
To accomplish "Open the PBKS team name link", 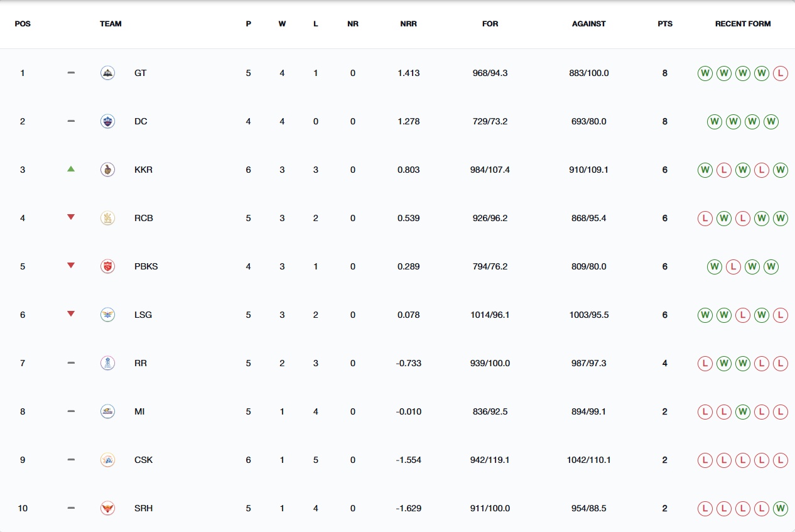I will [146, 266].
